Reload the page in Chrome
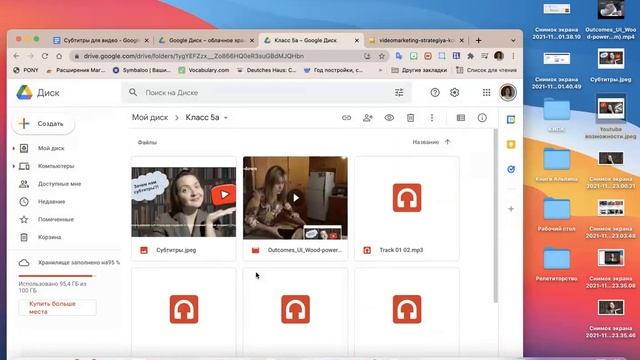 (x=44, y=56)
